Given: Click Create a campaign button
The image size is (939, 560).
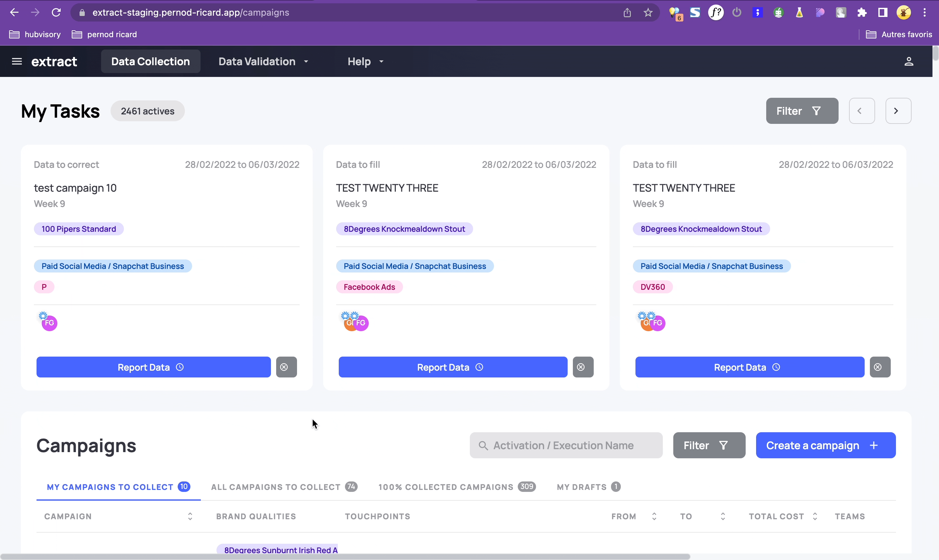Looking at the screenshot, I should [x=826, y=445].
